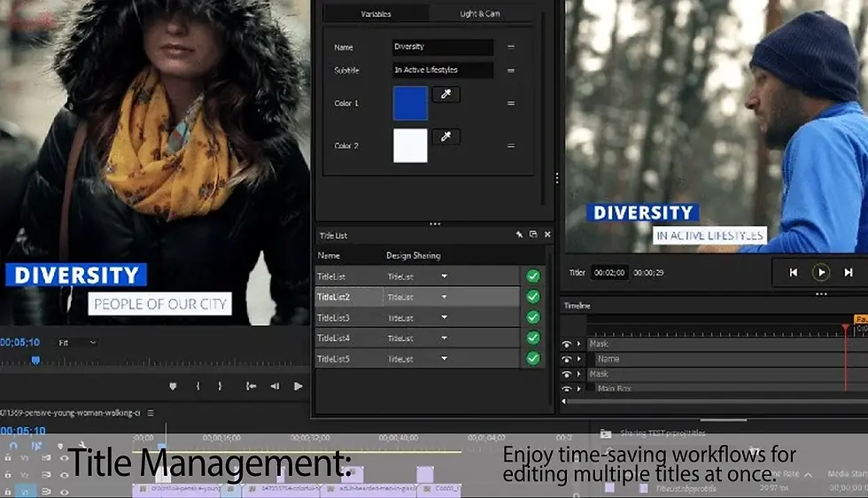Pick Color 2 with the eyedropper tool
Viewport: 868px width, 498px height.
[x=446, y=136]
